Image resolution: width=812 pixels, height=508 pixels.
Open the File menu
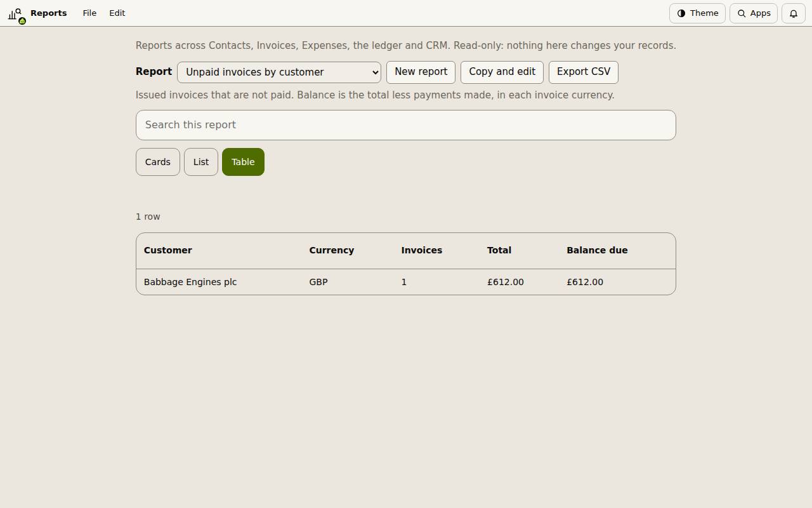click(x=89, y=13)
